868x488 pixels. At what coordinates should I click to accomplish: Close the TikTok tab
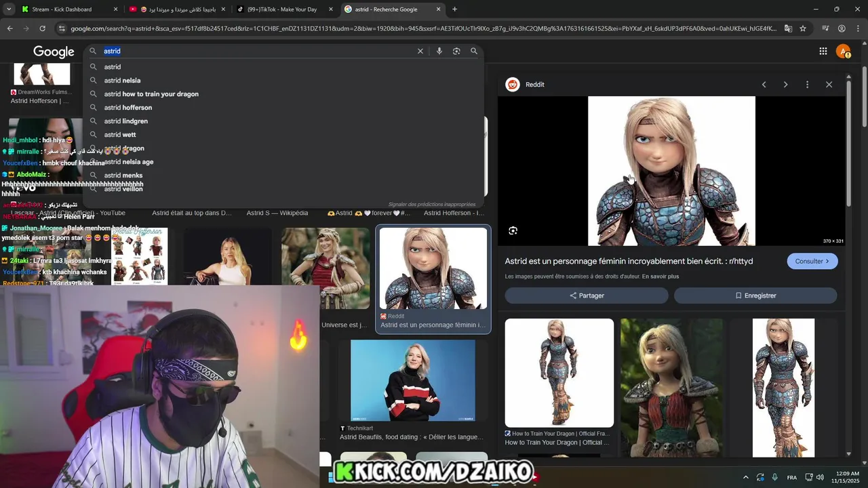[x=331, y=9]
